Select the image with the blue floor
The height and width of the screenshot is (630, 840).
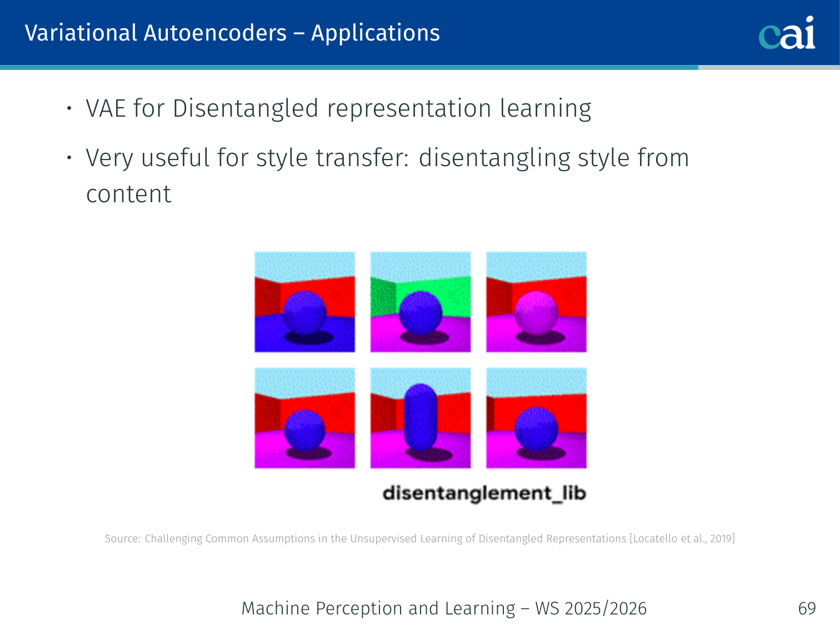point(304,302)
